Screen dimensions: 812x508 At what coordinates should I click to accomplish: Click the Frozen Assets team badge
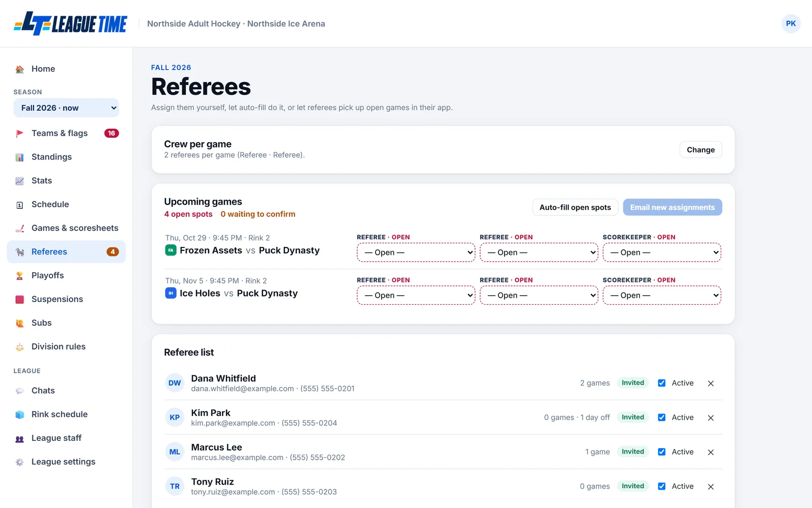tap(171, 250)
